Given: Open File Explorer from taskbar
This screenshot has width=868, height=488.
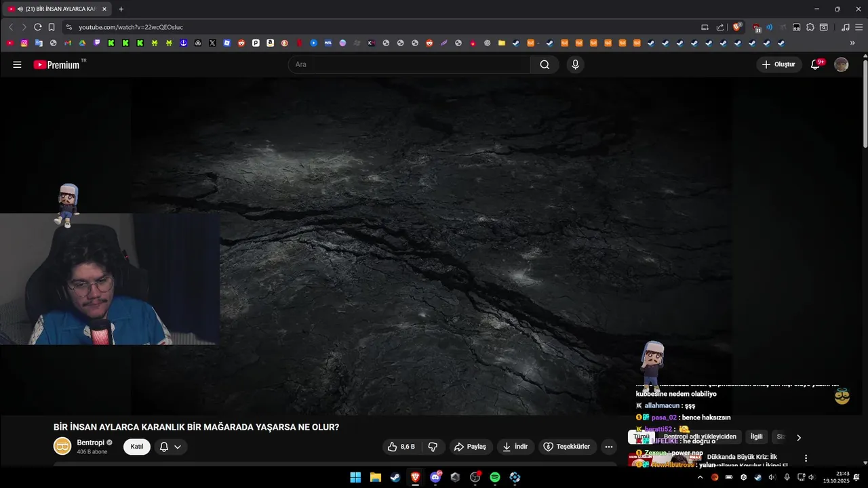Looking at the screenshot, I should [376, 477].
